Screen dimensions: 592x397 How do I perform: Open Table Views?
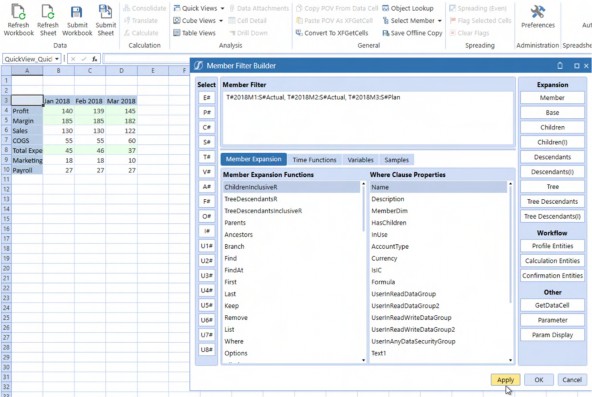point(194,33)
